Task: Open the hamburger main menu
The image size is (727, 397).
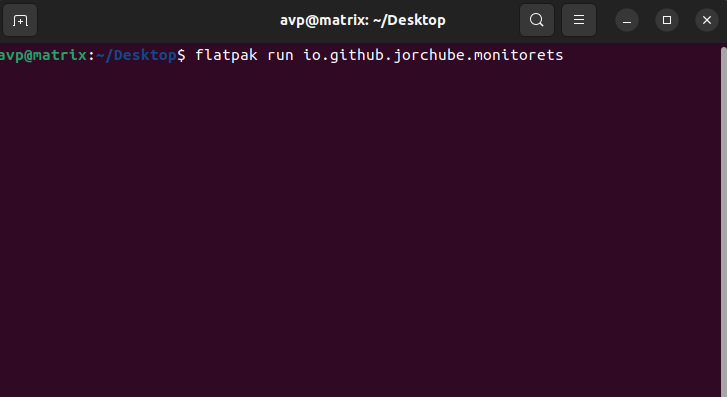Action: coord(579,20)
